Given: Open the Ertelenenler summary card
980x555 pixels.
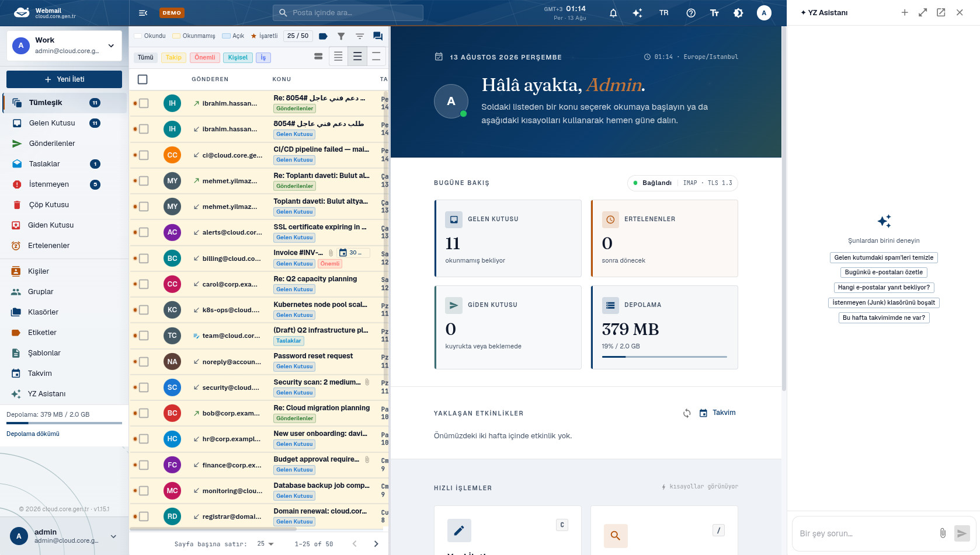Looking at the screenshot, I should [x=665, y=238].
